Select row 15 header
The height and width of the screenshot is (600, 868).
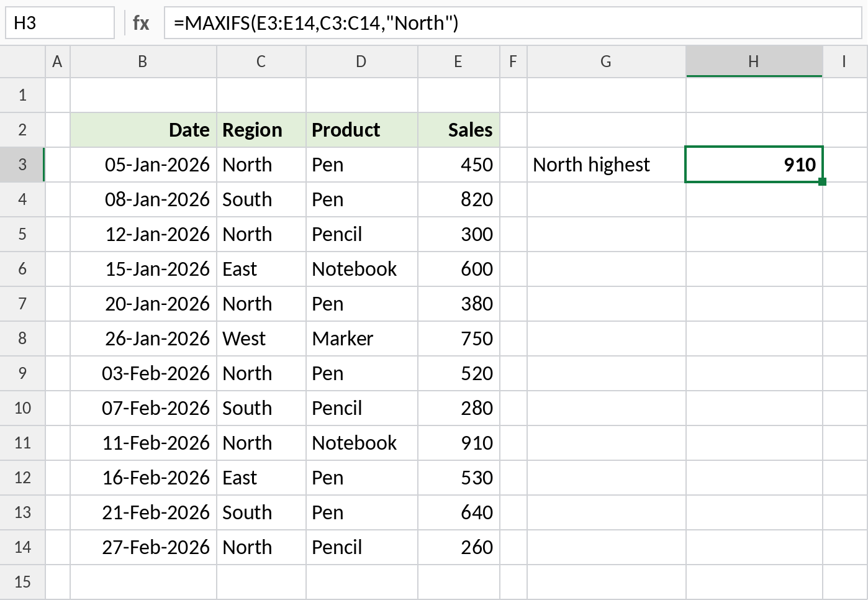22,582
